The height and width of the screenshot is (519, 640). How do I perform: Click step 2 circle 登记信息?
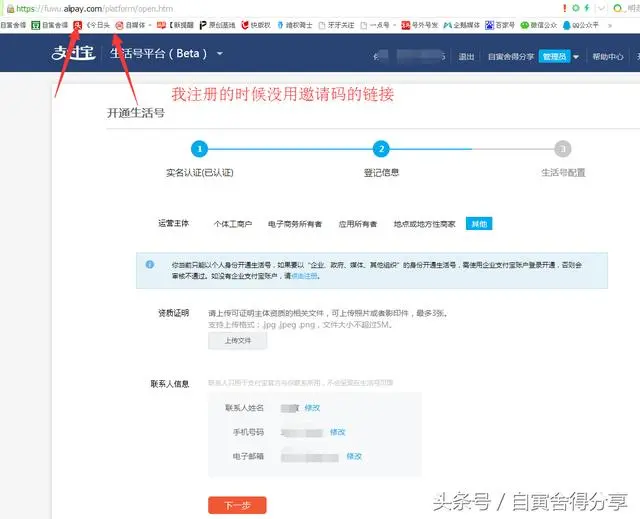click(x=381, y=149)
